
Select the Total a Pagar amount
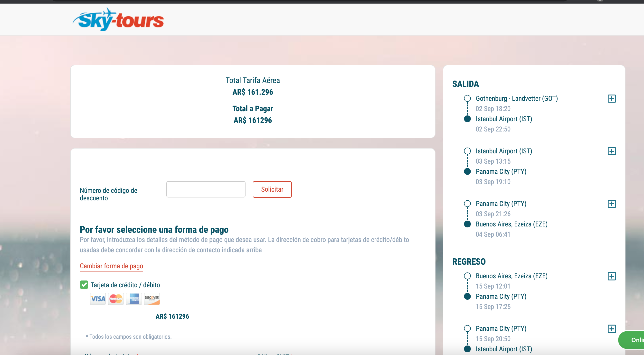tap(253, 120)
